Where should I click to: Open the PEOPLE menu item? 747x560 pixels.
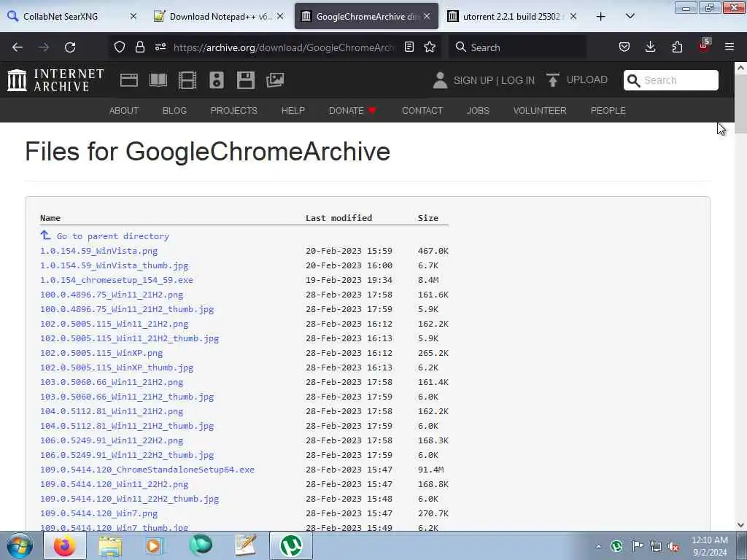pyautogui.click(x=608, y=111)
